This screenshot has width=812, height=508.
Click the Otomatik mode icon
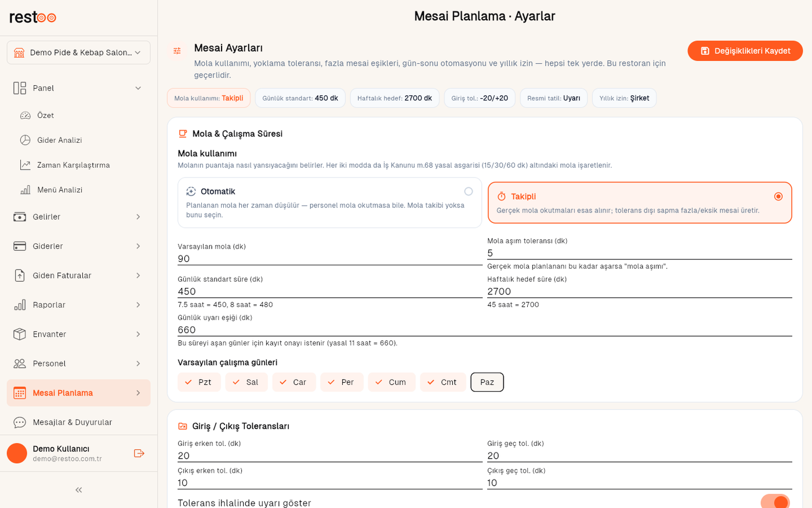click(x=191, y=192)
